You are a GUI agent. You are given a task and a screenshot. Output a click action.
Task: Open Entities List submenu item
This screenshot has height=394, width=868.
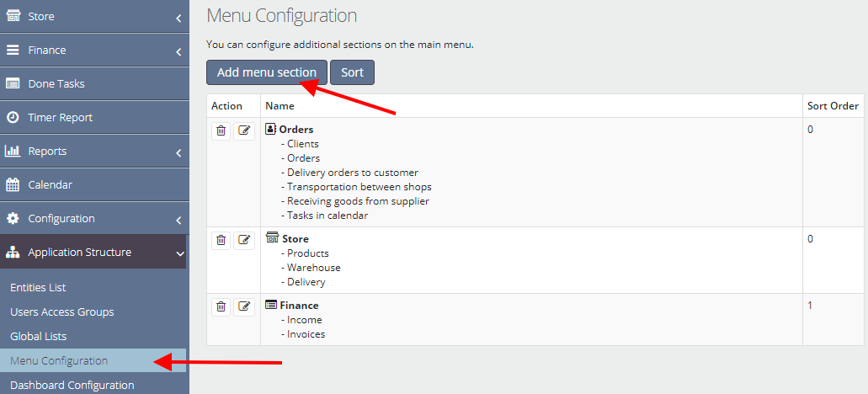pos(38,288)
